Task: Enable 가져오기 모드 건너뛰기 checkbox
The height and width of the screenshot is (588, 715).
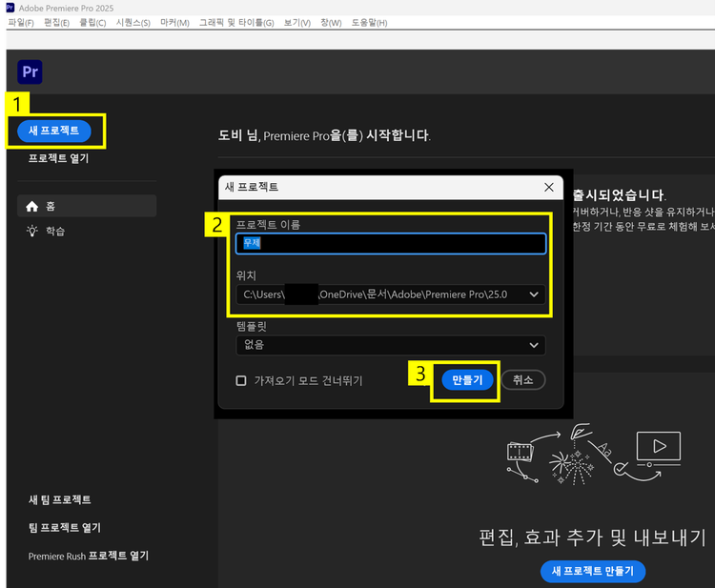Action: 241,380
